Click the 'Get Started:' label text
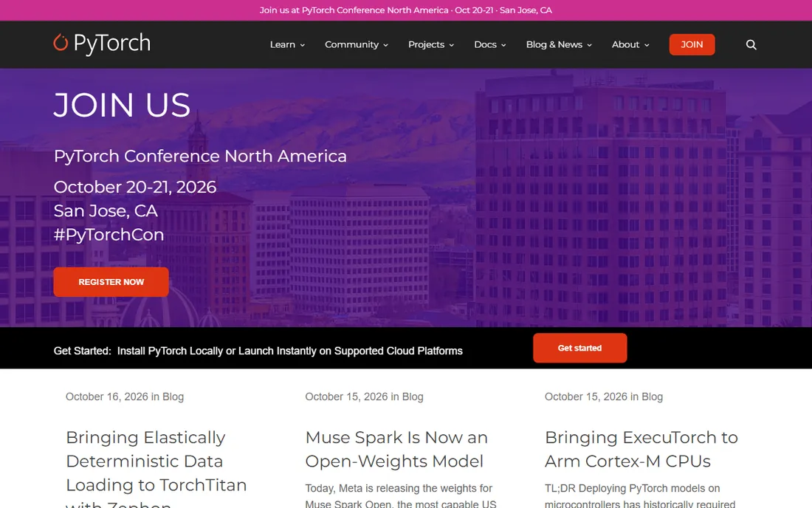 pyautogui.click(x=83, y=351)
